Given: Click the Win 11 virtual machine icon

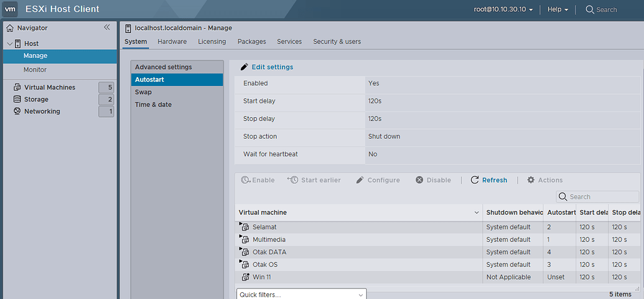Looking at the screenshot, I should [x=246, y=277].
